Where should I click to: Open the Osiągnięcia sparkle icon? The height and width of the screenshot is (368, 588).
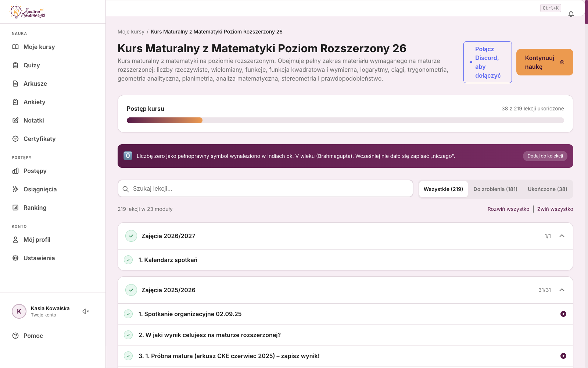(15, 189)
